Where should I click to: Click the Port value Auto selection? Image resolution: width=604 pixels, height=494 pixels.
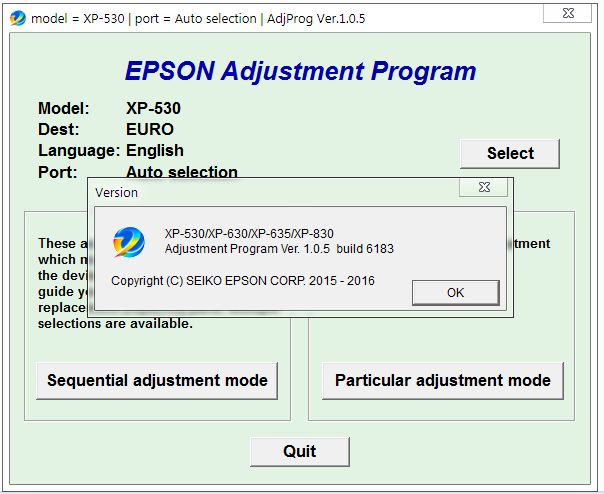tap(182, 172)
